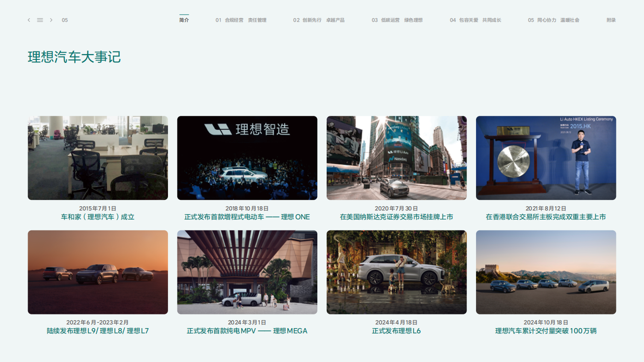Click the date 2021年8月12日
The width and height of the screenshot is (644, 362).
tap(546, 208)
